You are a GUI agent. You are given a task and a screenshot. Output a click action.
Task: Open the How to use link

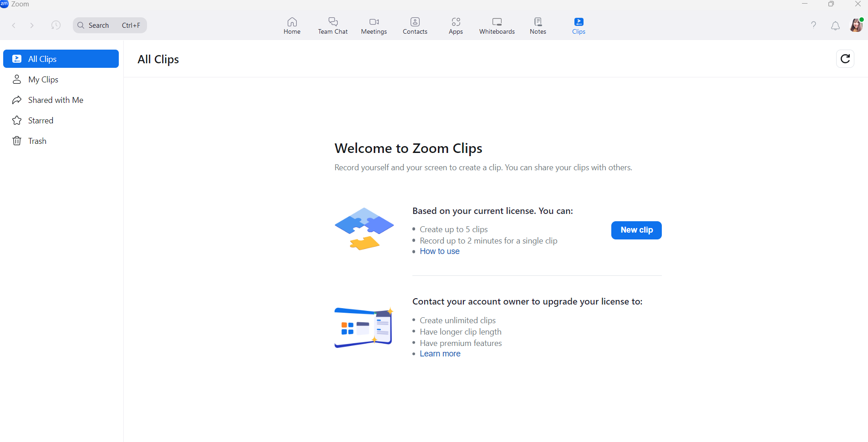(439, 252)
